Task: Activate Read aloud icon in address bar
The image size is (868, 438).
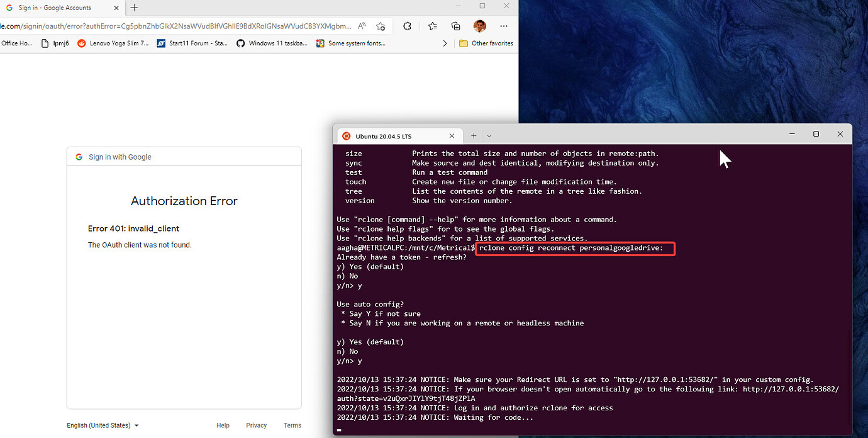Action: point(362,26)
